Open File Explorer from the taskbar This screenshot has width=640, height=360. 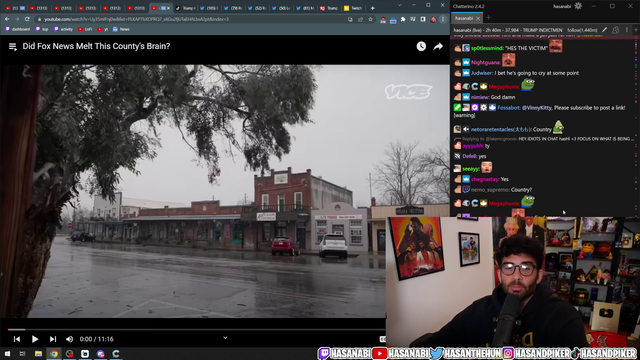[38, 353]
